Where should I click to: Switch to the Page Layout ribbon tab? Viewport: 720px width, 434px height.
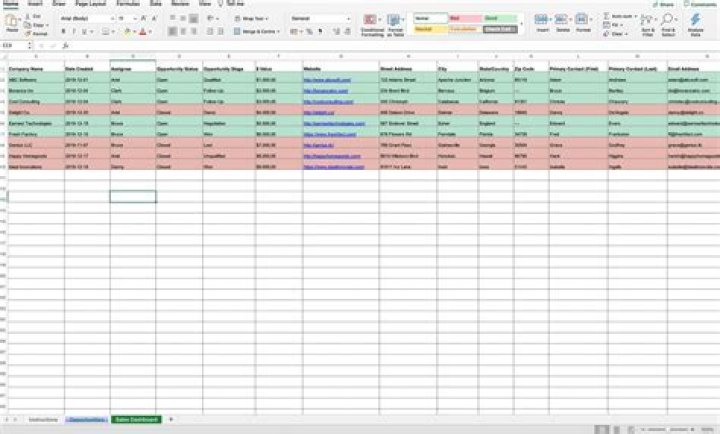[x=90, y=4]
